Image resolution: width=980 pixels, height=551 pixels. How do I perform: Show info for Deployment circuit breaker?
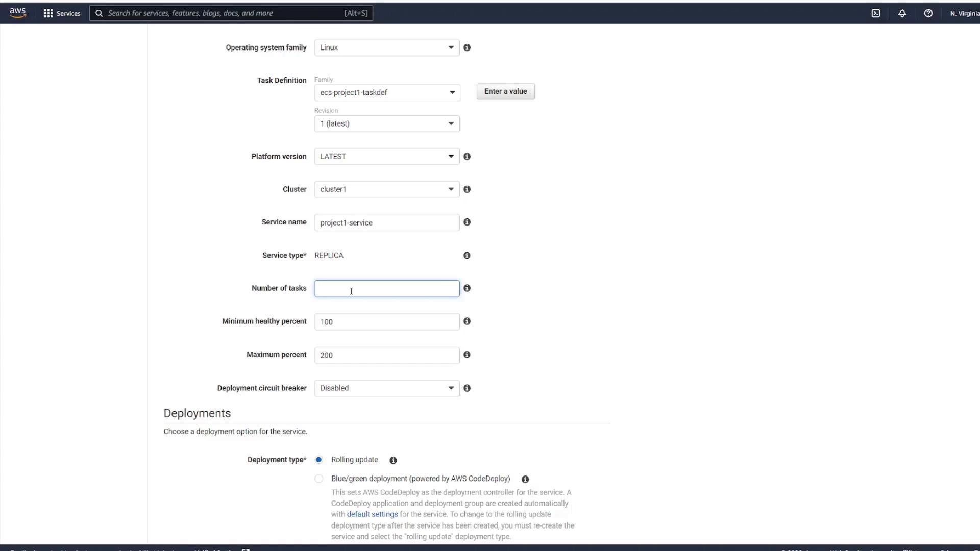click(467, 388)
